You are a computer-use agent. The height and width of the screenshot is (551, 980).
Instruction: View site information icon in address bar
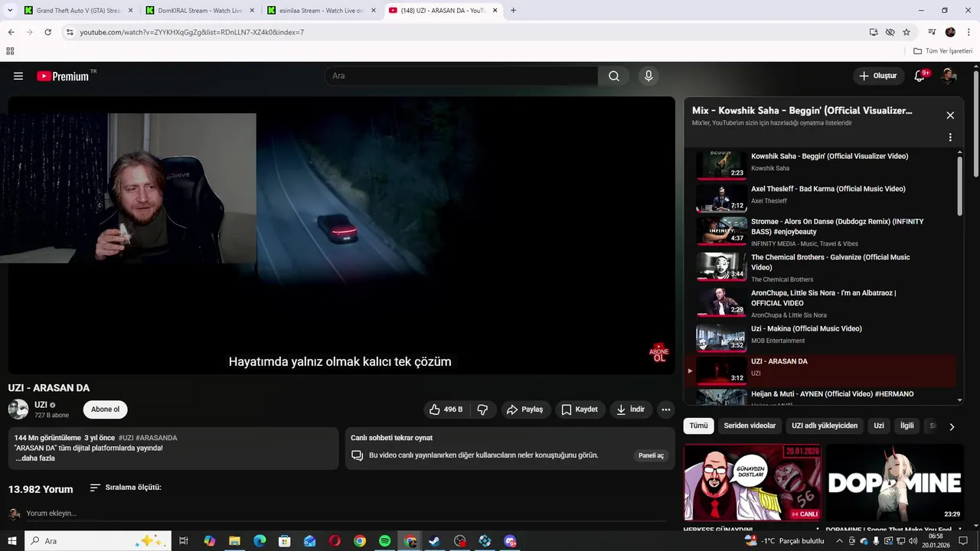[x=70, y=32]
